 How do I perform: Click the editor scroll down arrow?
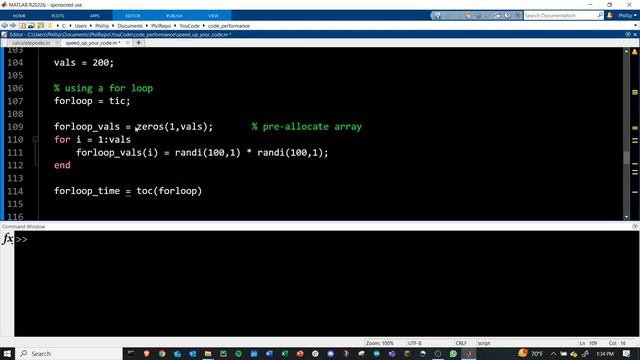[x=627, y=217]
